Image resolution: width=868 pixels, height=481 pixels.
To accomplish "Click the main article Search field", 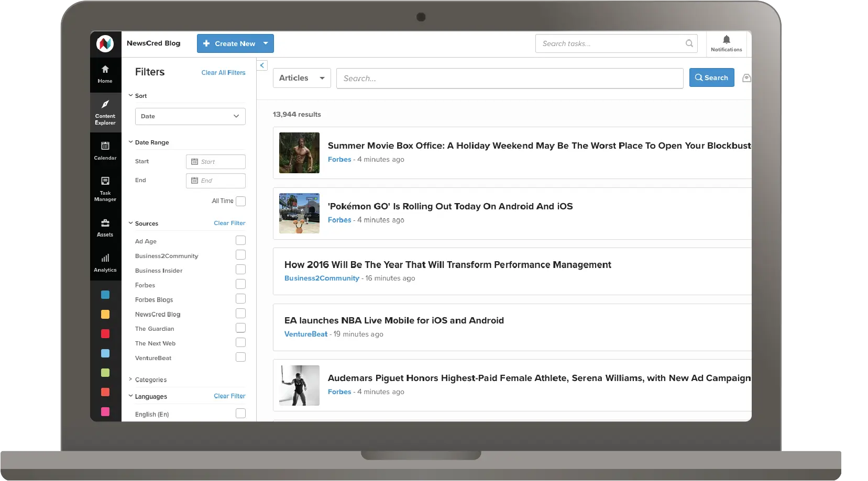I will coord(510,79).
